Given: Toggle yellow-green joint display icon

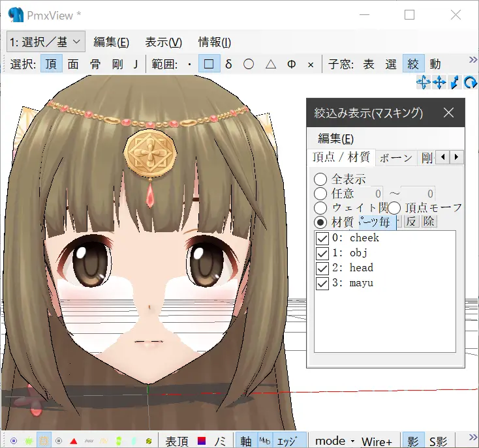Looking at the screenshot, I should [149, 441].
